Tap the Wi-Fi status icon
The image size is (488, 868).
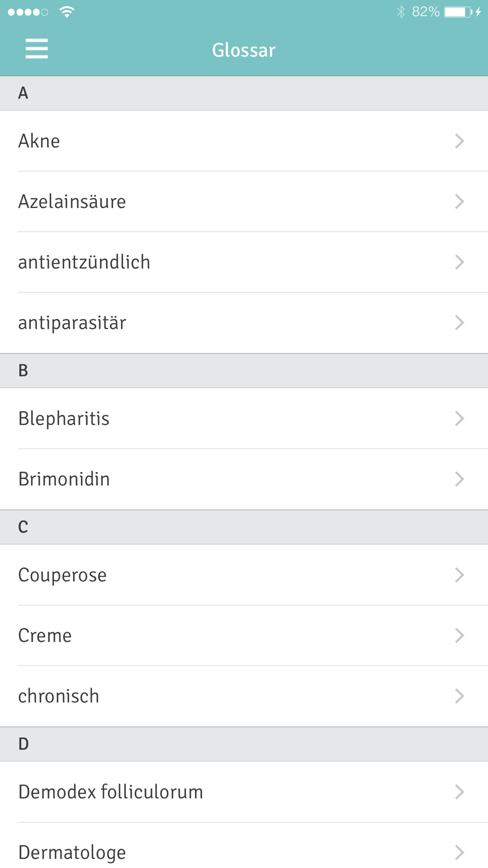coord(67,12)
